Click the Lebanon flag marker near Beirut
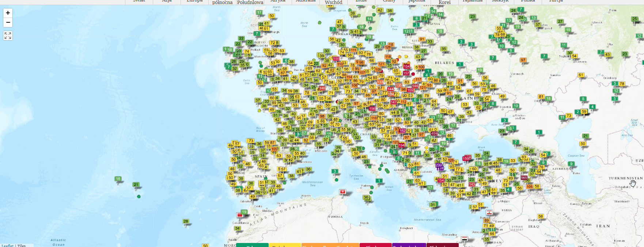Screen dimensions: 644x247 tap(489, 213)
